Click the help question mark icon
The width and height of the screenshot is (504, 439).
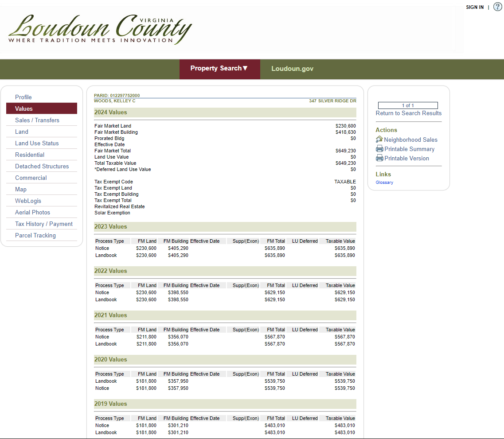click(497, 7)
